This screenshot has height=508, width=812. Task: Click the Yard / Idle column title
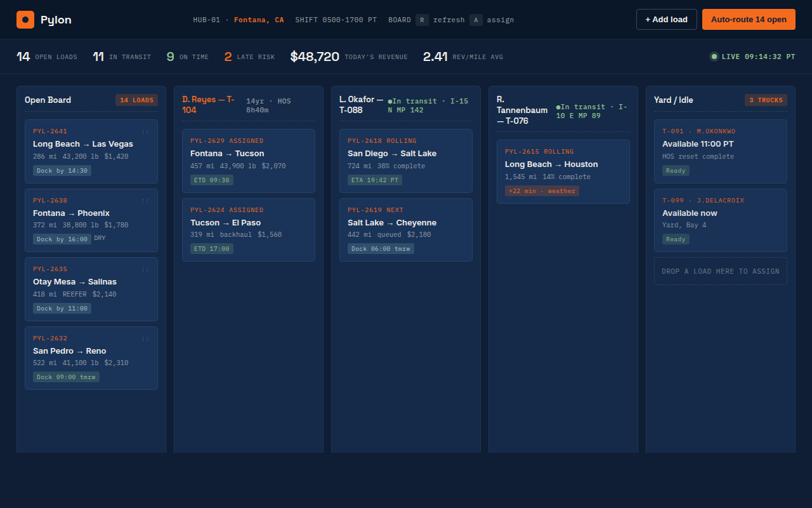[x=674, y=100]
